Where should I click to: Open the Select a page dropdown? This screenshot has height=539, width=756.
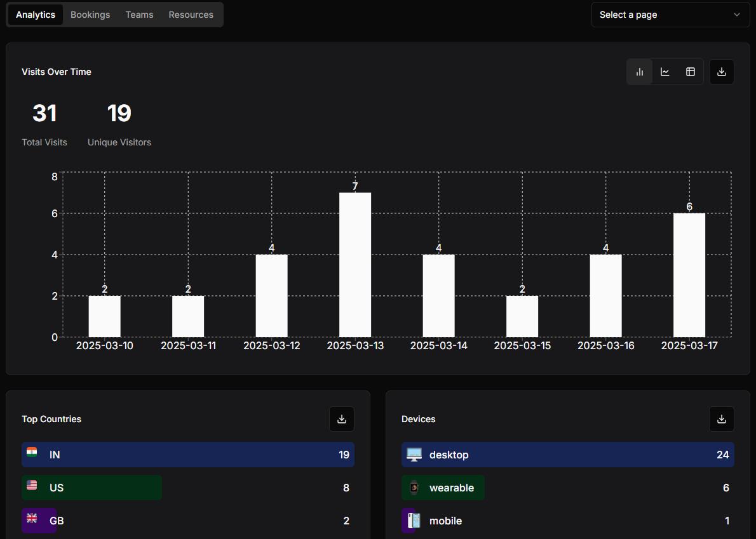[x=670, y=15]
